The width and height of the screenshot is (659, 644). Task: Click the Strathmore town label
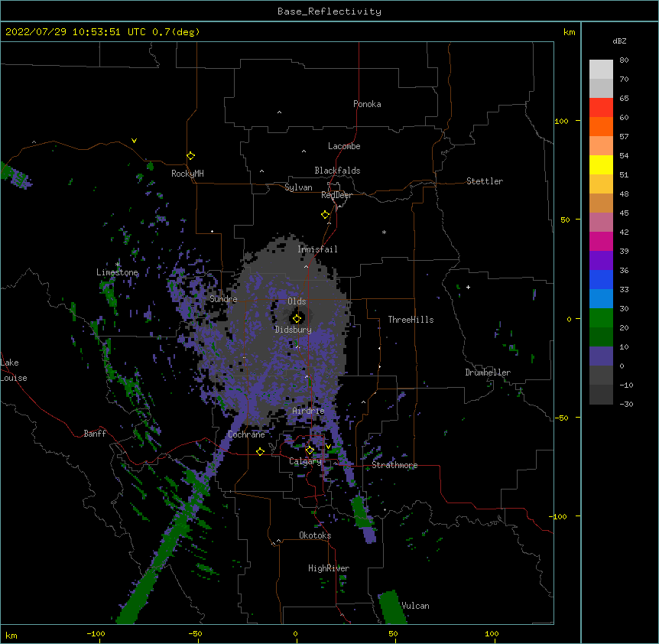click(x=394, y=465)
